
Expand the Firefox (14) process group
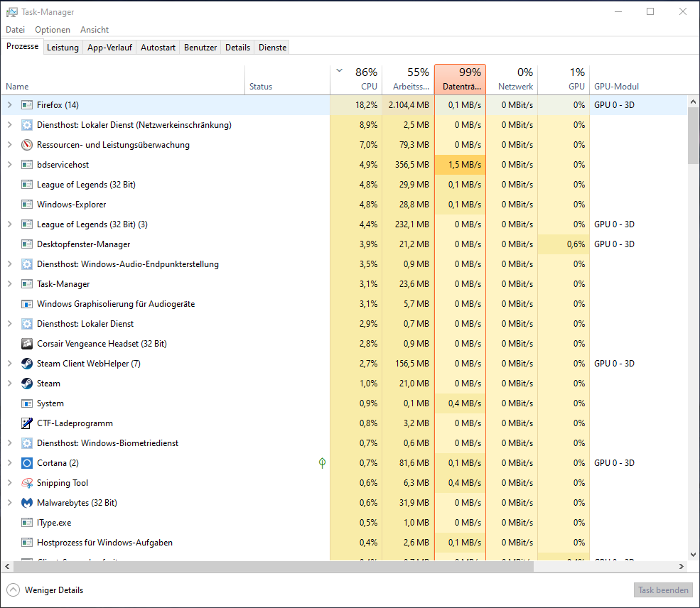coord(9,105)
